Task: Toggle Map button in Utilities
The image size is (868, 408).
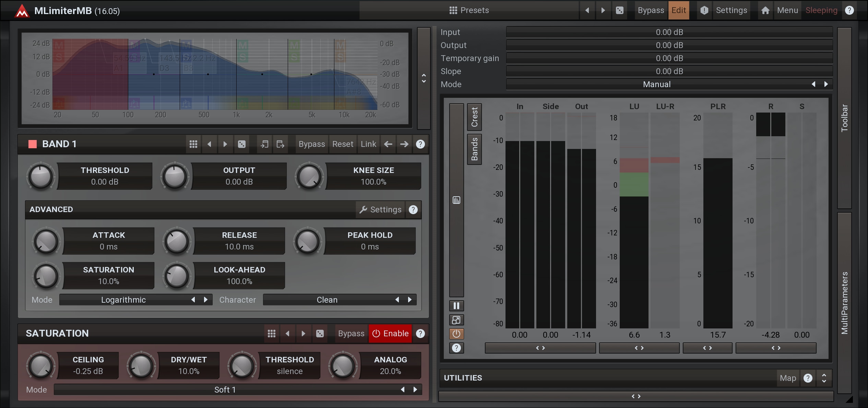Action: click(788, 378)
